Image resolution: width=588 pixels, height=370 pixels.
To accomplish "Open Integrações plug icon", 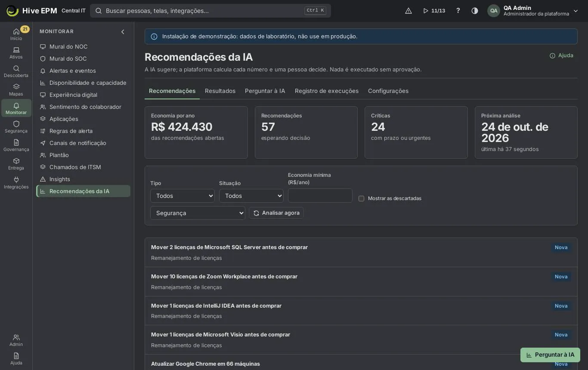I will pos(16,183).
